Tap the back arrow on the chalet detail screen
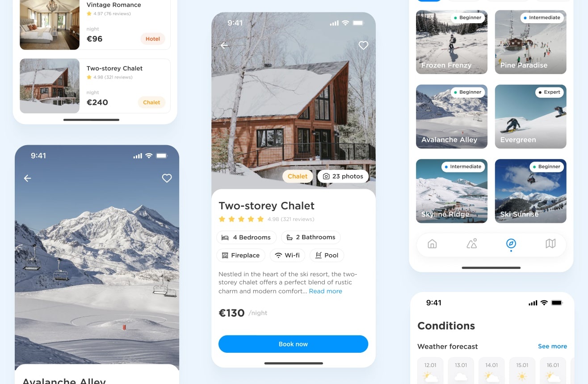This screenshot has width=588, height=384. coord(224,45)
